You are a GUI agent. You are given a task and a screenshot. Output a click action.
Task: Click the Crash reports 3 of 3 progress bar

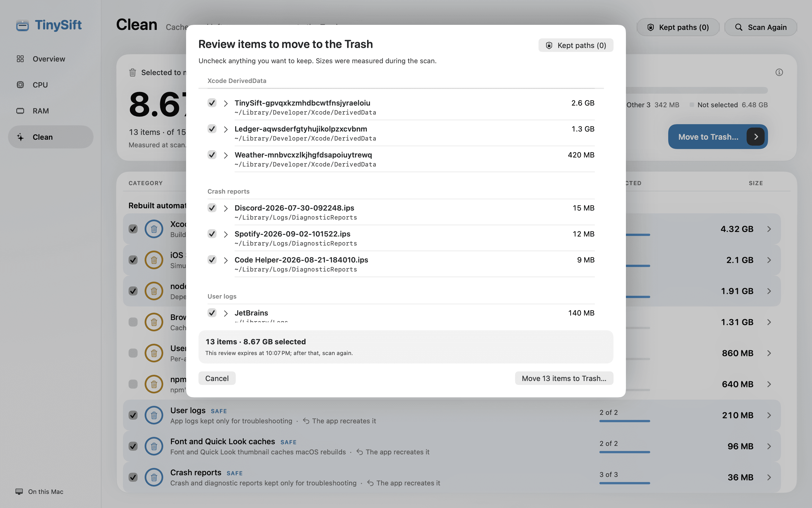[x=625, y=483]
